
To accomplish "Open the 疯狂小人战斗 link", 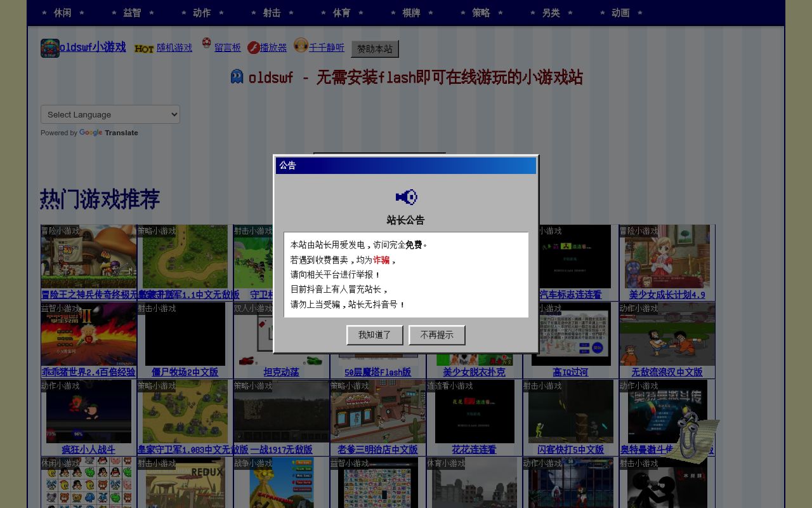I will [88, 450].
